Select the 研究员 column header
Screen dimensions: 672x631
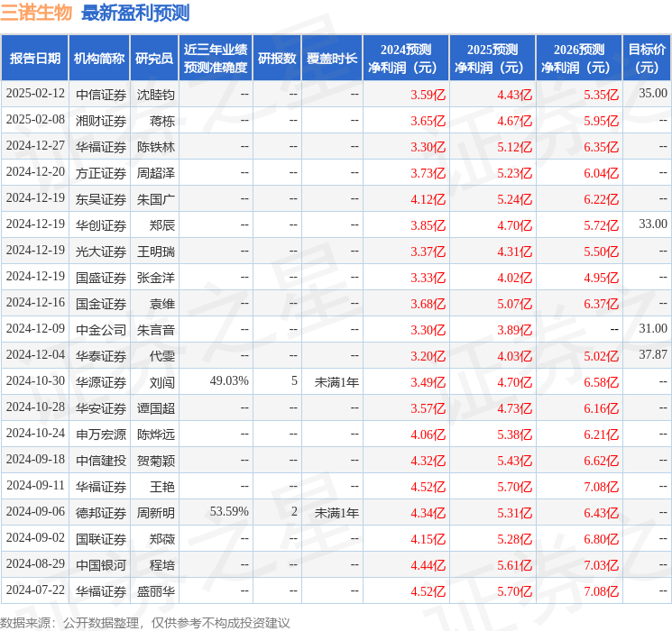point(154,58)
